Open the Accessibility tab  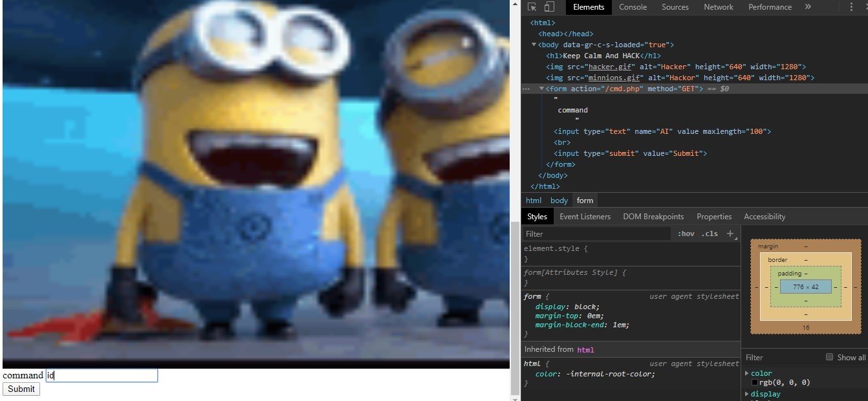tap(765, 217)
